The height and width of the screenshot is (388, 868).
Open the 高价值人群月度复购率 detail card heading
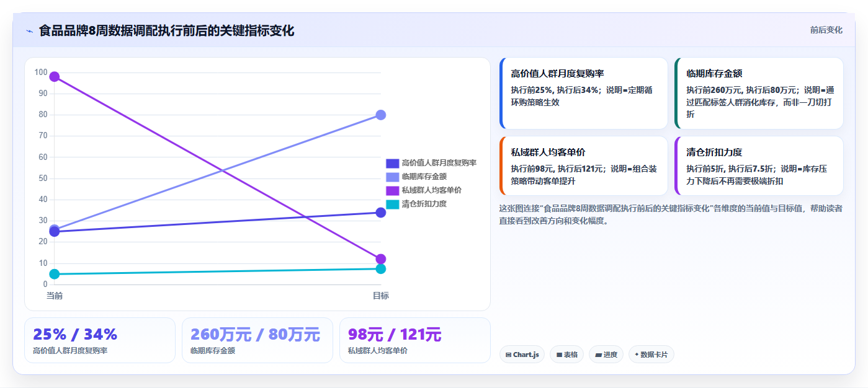tap(557, 74)
